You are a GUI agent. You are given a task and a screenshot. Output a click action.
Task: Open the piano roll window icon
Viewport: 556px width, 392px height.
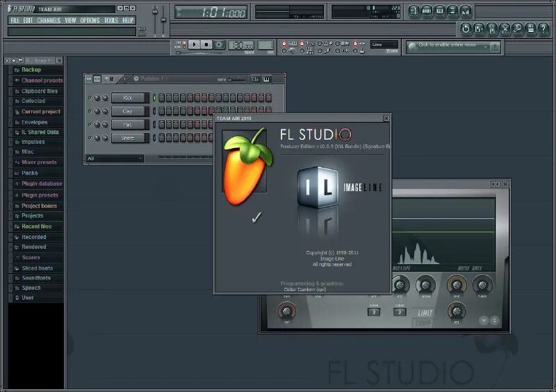[x=439, y=11]
